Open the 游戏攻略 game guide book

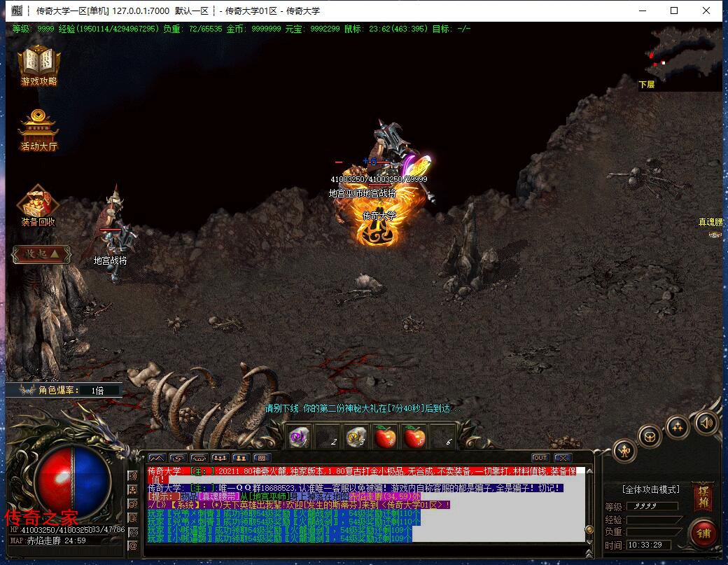39,65
